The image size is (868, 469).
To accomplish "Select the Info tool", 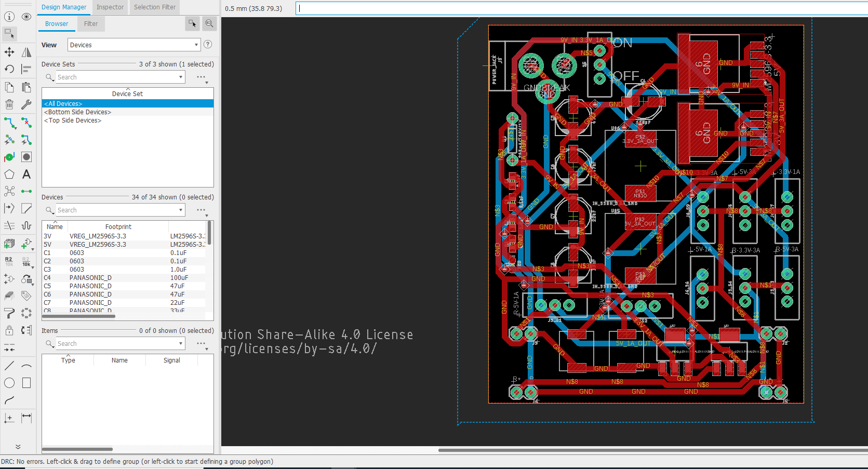I will pos(9,16).
